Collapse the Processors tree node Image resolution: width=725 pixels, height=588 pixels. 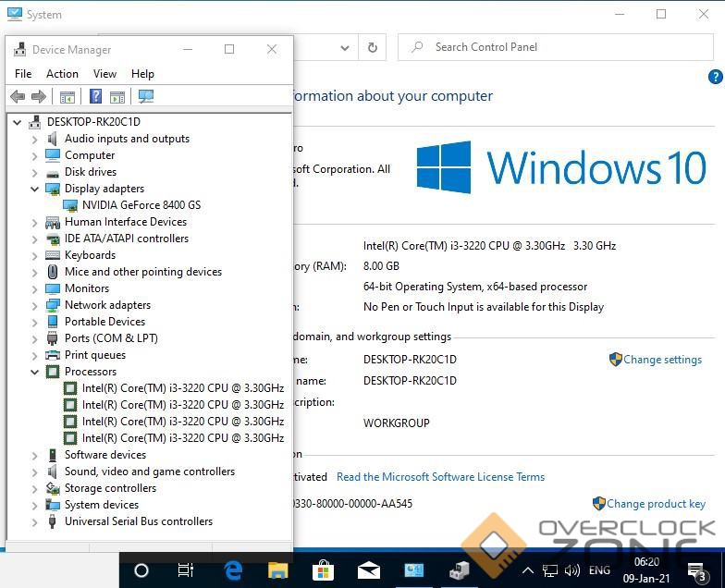coord(35,372)
